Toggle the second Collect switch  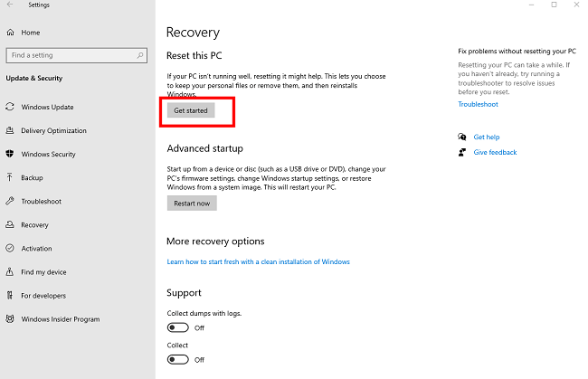(x=177, y=359)
